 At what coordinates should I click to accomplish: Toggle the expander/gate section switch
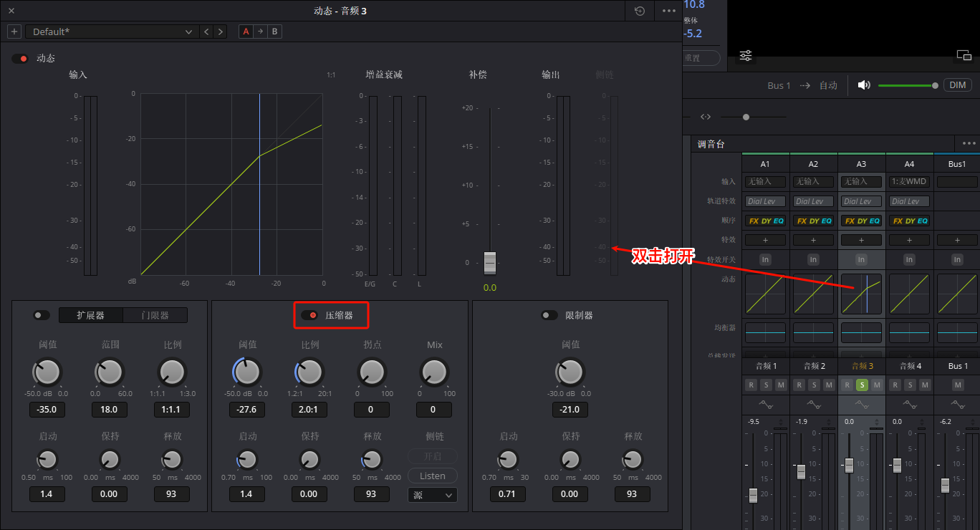coord(42,315)
